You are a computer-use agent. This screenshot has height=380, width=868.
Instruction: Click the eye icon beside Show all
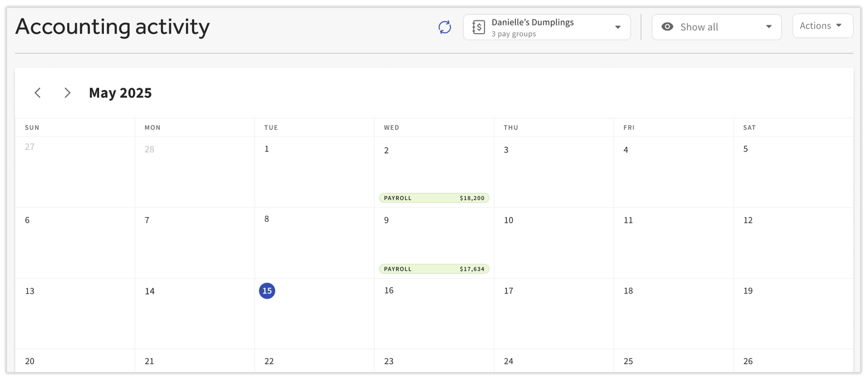tap(667, 27)
